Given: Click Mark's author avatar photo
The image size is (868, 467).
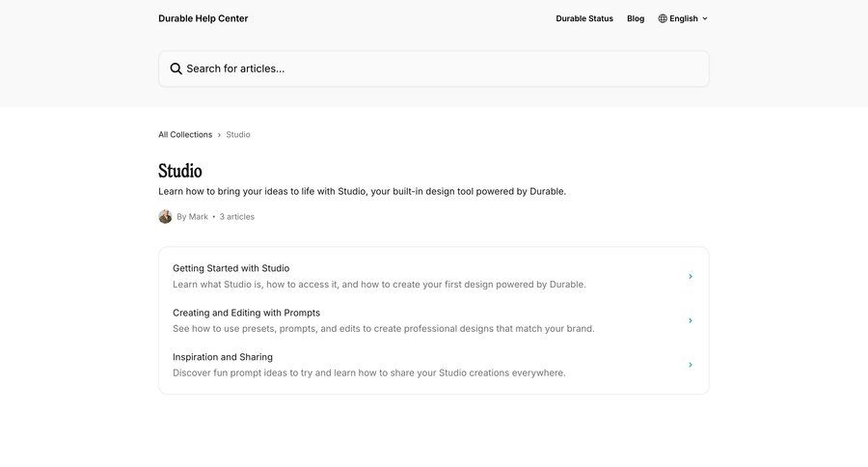Looking at the screenshot, I should tap(165, 217).
